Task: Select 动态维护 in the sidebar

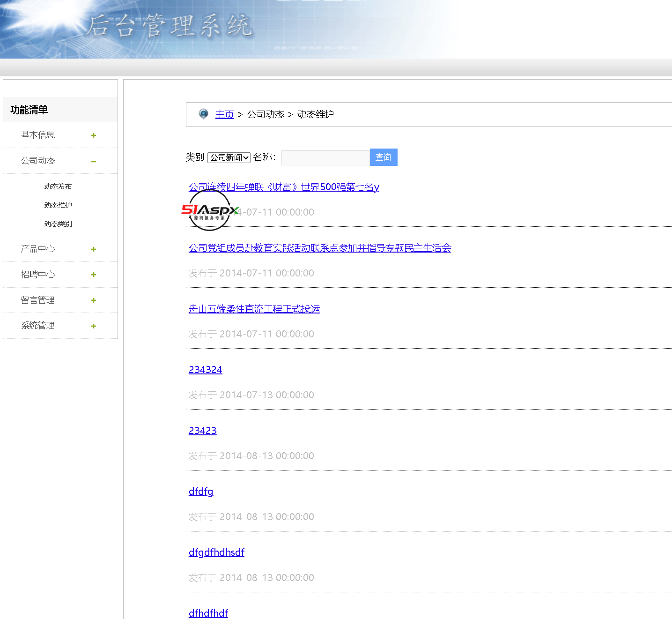Action: (x=58, y=205)
